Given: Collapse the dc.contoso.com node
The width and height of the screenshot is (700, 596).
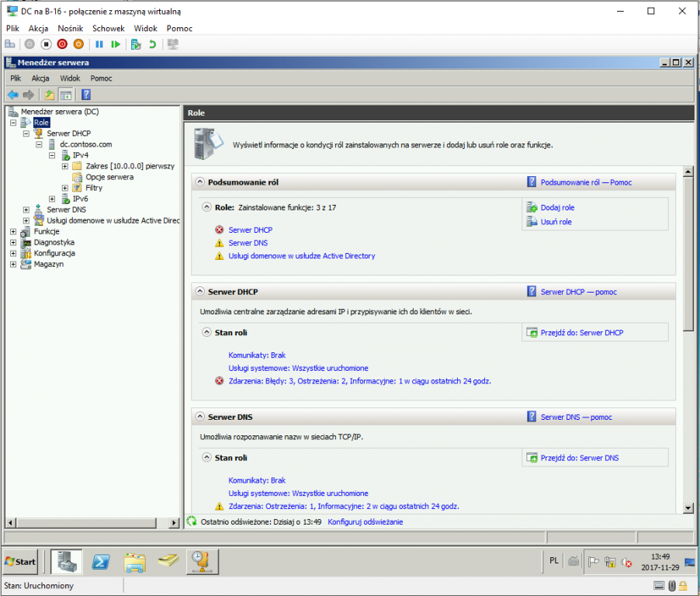Looking at the screenshot, I should pos(40,144).
